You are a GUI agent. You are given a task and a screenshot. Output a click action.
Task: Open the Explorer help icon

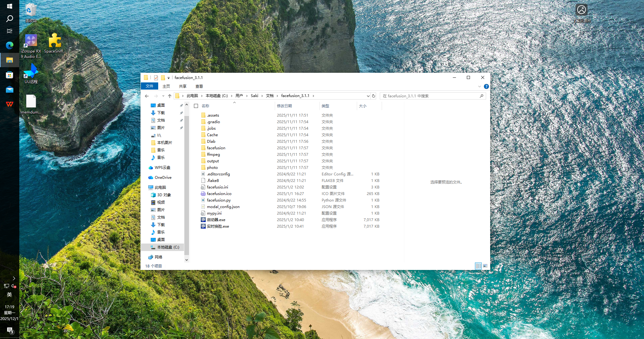click(x=486, y=86)
